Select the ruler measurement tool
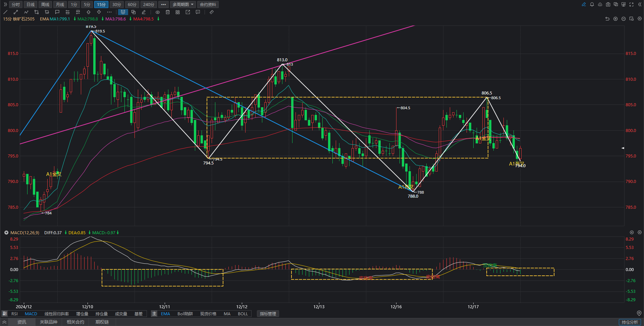 [211, 12]
